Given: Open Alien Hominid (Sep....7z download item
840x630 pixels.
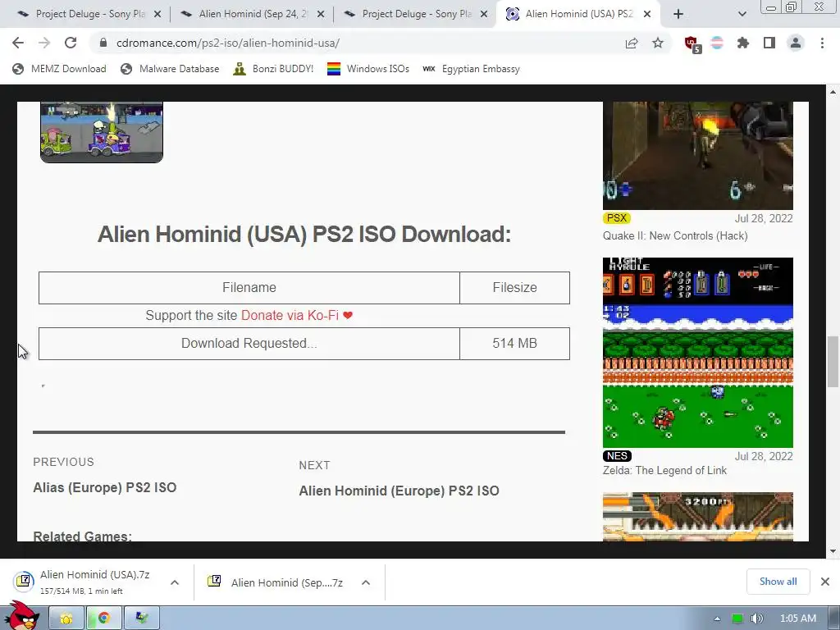Looking at the screenshot, I should 275,582.
